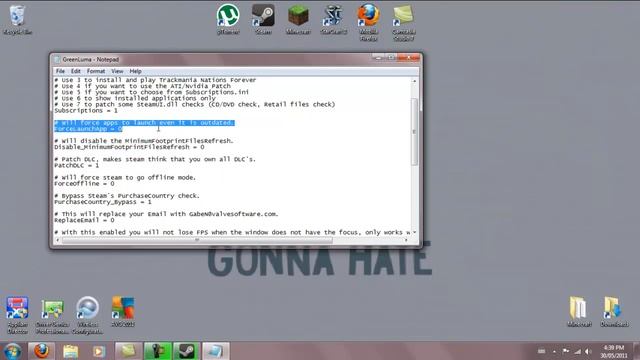Click the '# Will force steam to go offline mode' line
Screen dimensions: 640x360
125,178
